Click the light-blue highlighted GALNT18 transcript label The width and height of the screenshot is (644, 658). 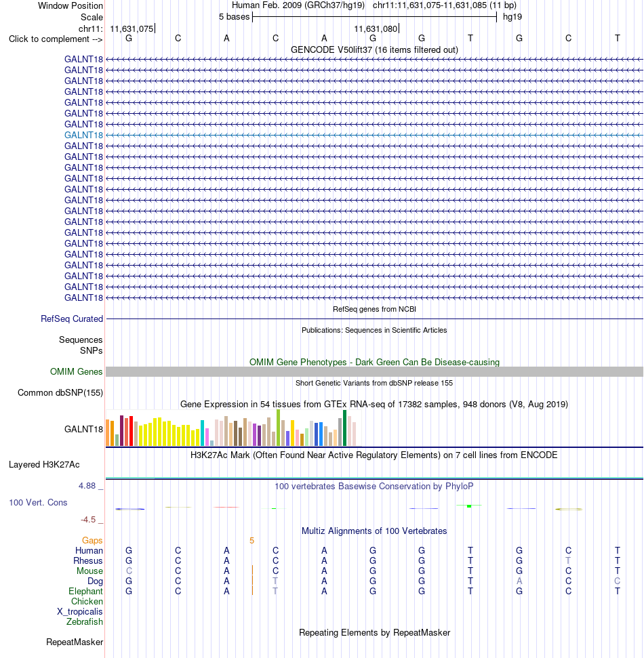point(83,135)
